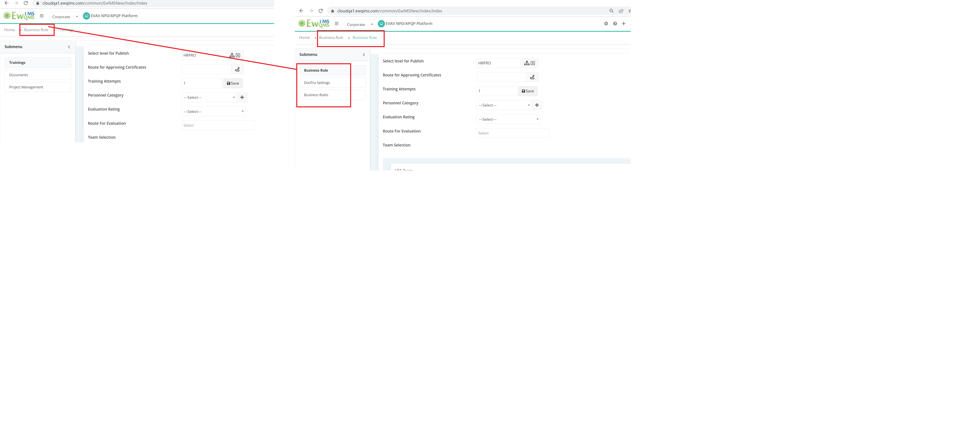Reload page in left browser screenshot

26,3
